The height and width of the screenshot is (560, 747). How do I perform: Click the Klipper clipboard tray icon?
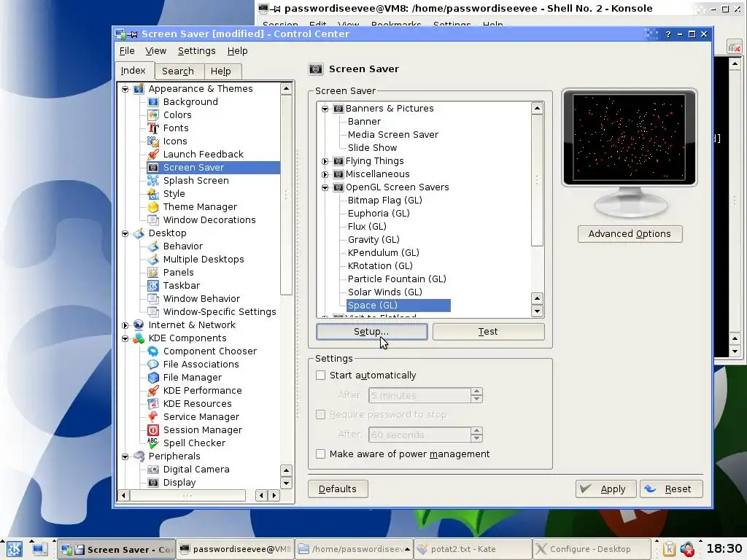coord(669,549)
